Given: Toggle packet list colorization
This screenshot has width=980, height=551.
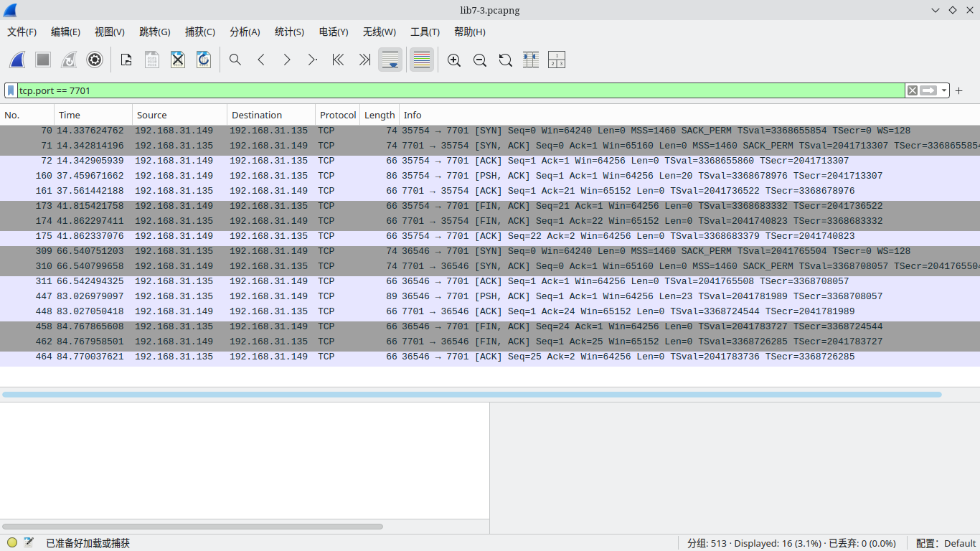Looking at the screenshot, I should point(422,60).
